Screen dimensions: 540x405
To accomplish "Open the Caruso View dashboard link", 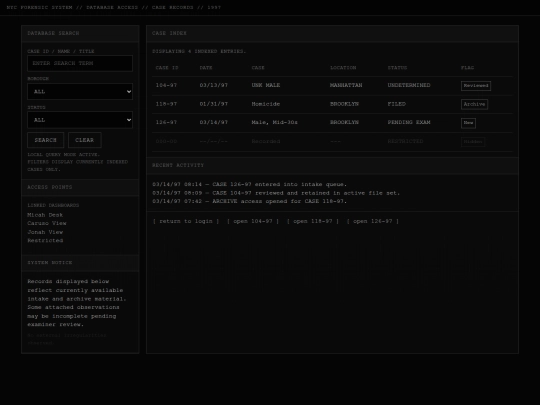I will [47, 223].
